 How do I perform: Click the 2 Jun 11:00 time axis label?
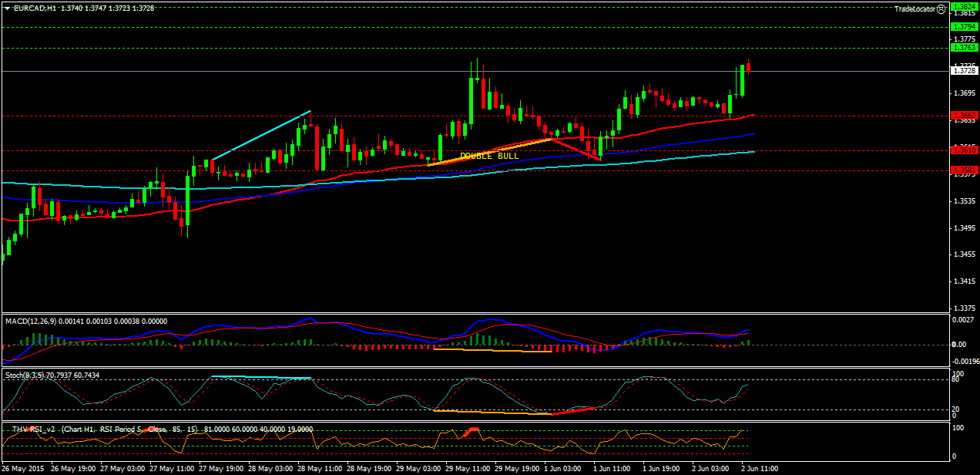coord(759,468)
